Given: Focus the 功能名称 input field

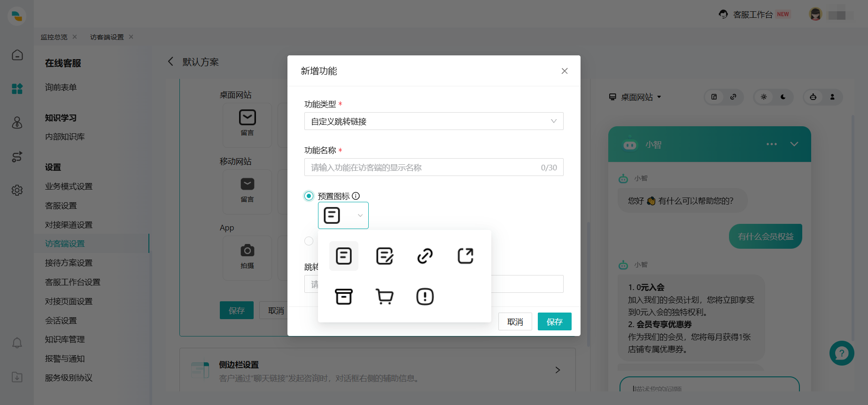Looking at the screenshot, I should tap(434, 167).
